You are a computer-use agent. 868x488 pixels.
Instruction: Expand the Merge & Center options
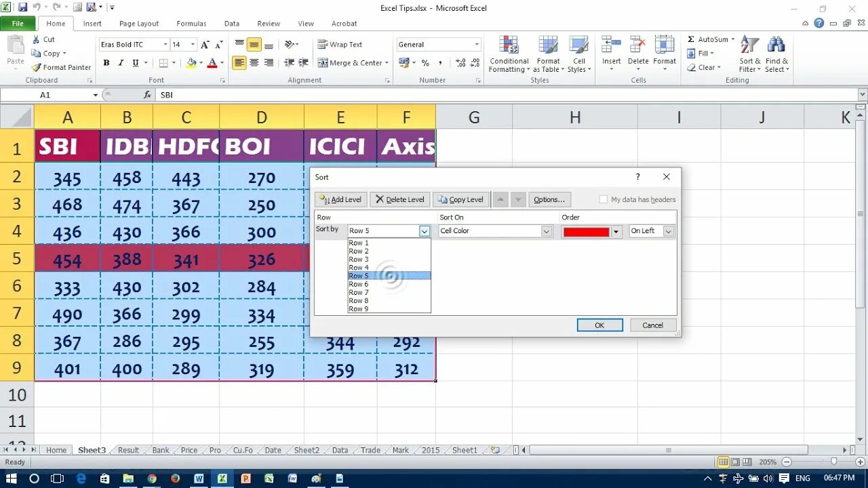pos(387,63)
